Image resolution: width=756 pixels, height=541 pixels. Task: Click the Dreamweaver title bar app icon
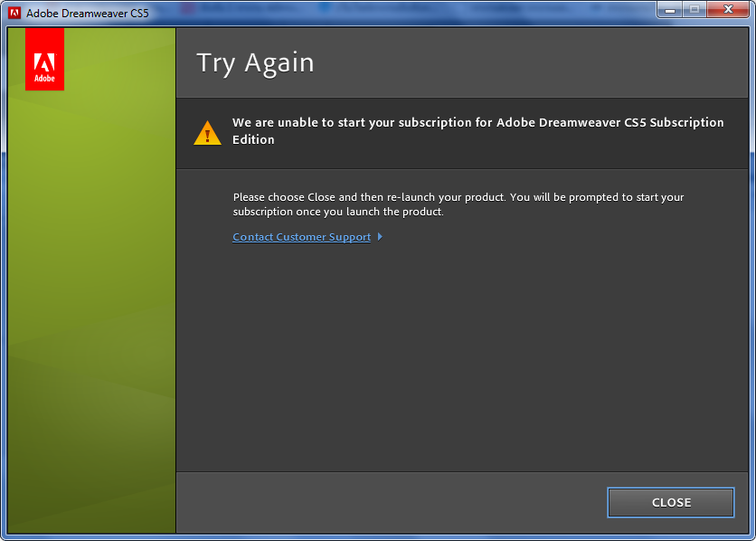click(x=14, y=13)
